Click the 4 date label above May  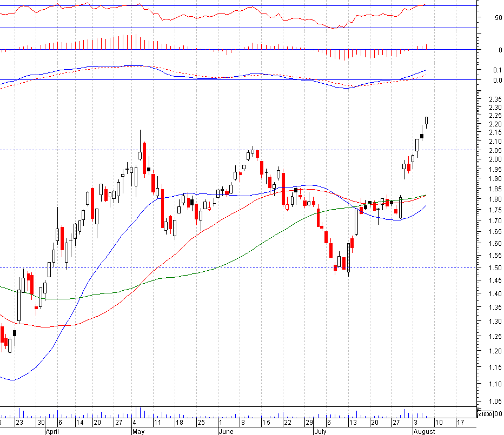(x=134, y=423)
